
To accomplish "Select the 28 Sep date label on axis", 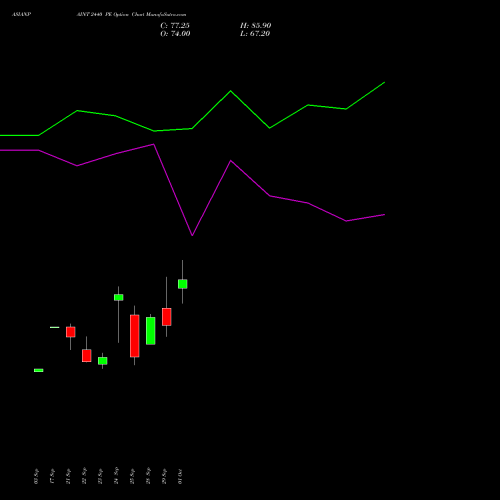I will (x=148, y=476).
